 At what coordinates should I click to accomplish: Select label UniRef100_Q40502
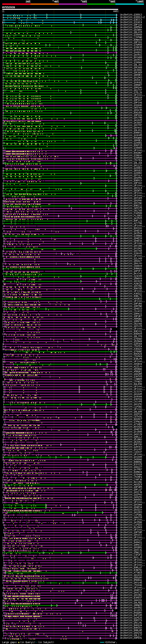[131, 55]
